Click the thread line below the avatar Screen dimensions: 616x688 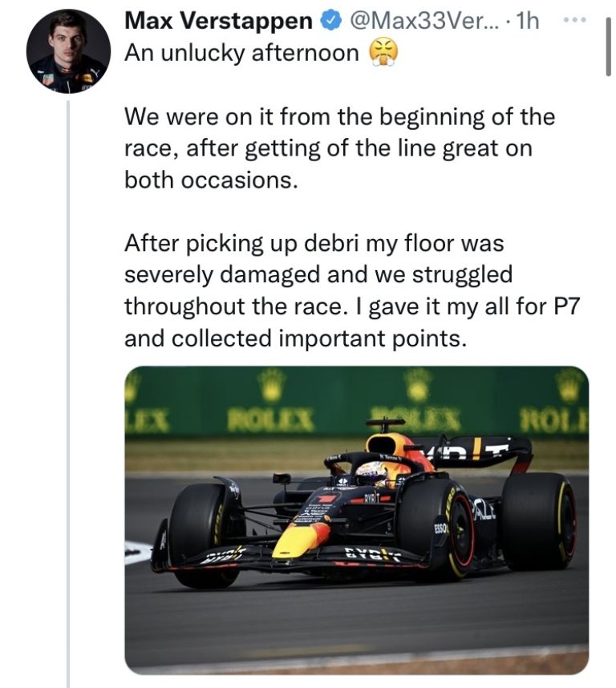[68, 385]
